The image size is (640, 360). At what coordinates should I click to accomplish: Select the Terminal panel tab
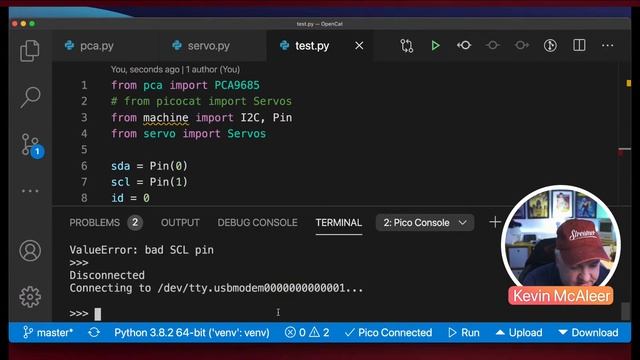(x=338, y=222)
